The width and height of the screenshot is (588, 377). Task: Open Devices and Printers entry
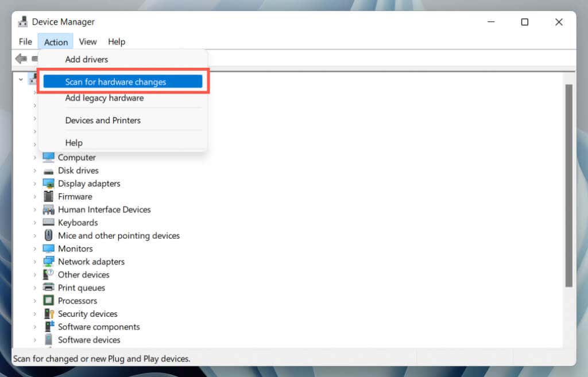pyautogui.click(x=103, y=121)
